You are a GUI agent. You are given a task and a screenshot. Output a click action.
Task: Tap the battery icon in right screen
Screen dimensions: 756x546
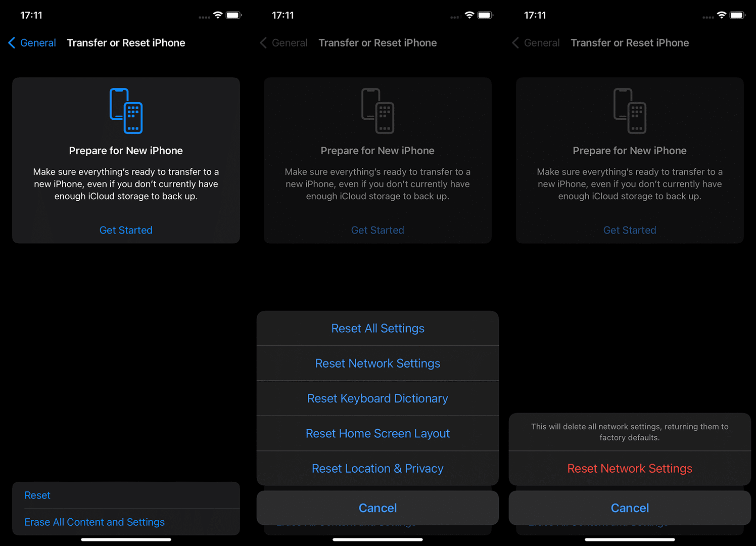pyautogui.click(x=738, y=15)
